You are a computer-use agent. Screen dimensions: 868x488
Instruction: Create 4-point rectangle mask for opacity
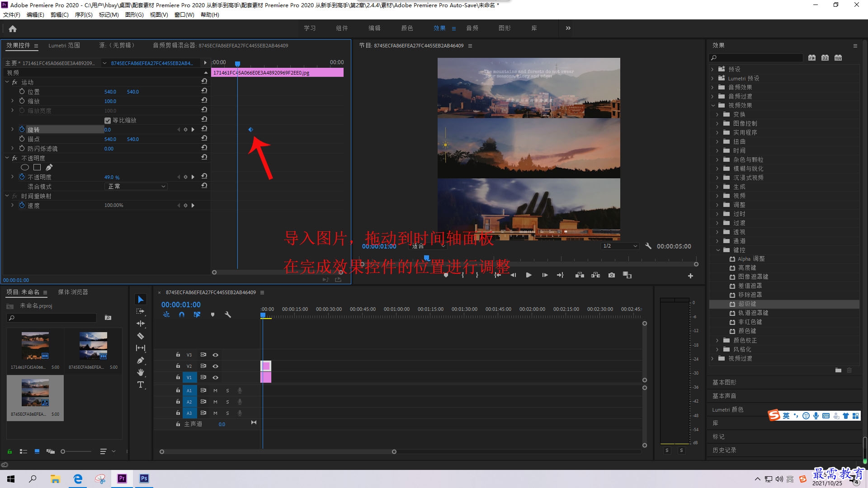(37, 167)
